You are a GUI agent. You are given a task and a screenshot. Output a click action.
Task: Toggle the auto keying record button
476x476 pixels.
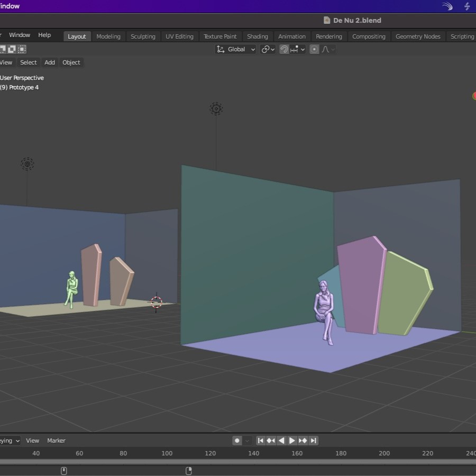[237, 441]
